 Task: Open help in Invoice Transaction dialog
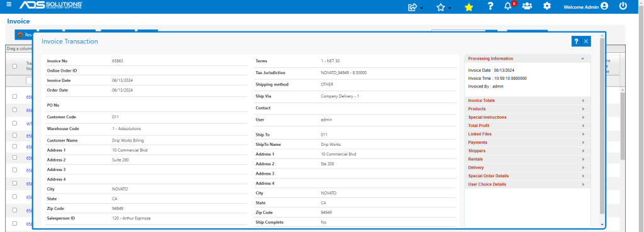coord(576,41)
